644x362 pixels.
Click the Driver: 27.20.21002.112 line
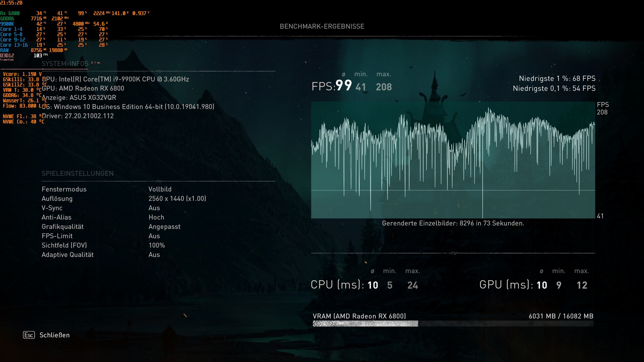tap(78, 116)
